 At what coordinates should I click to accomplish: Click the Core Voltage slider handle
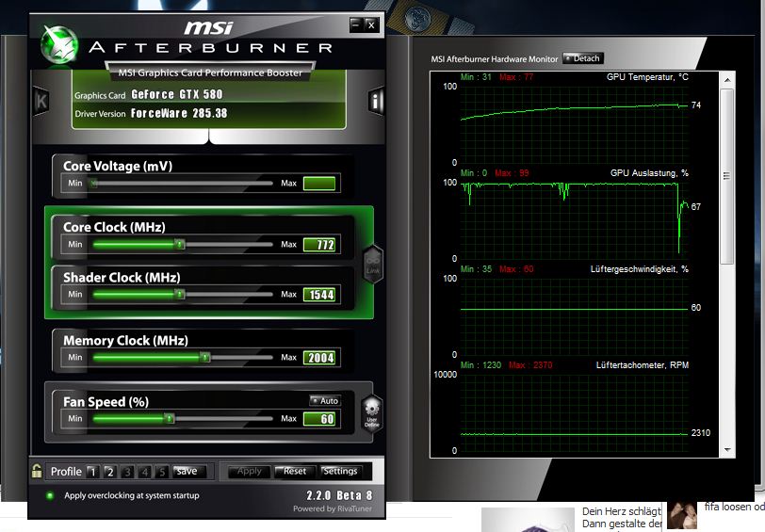pos(93,184)
